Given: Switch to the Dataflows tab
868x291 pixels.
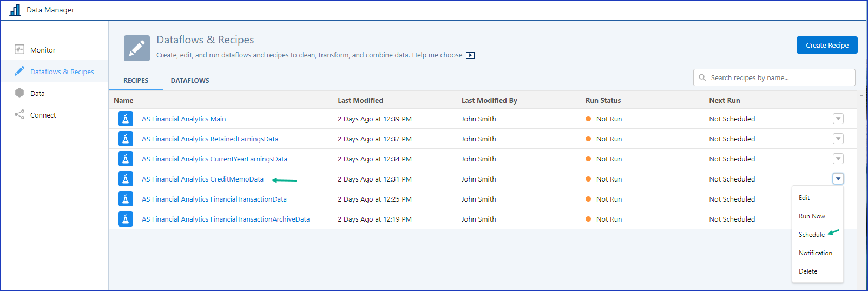Looking at the screenshot, I should [190, 81].
